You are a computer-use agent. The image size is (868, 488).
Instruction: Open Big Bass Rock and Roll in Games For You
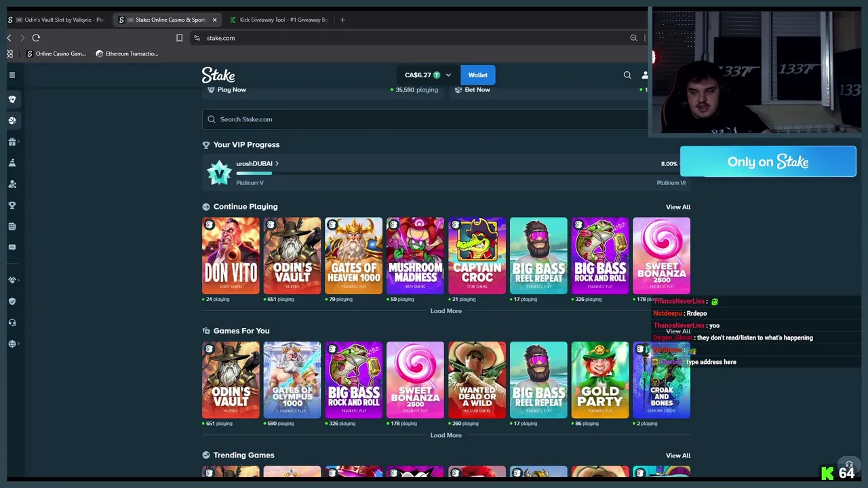pyautogui.click(x=353, y=380)
